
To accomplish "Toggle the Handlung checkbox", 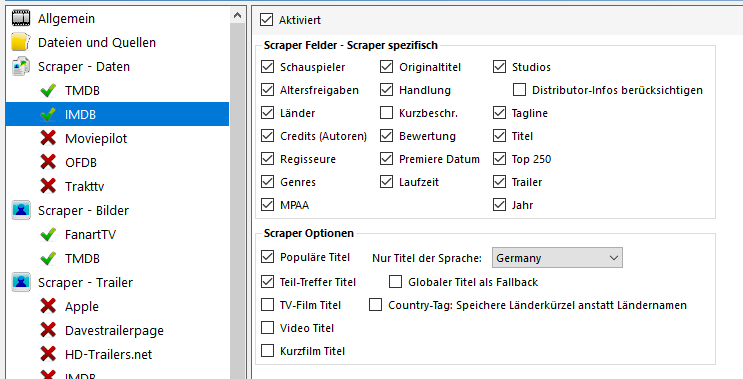I will coord(387,90).
